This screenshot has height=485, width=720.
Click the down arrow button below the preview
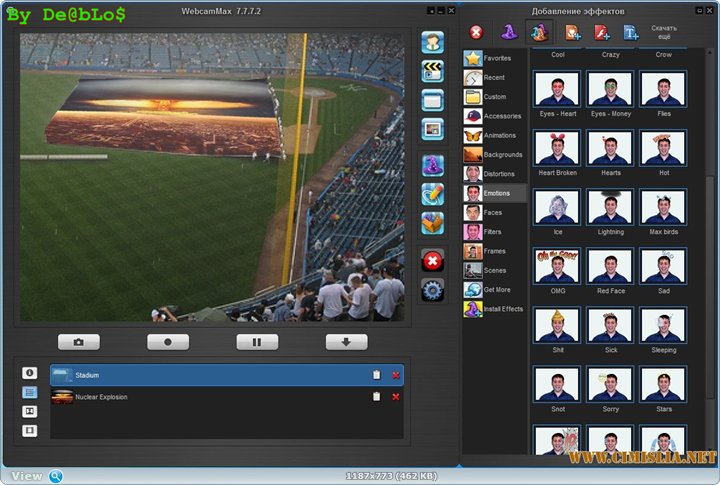click(x=346, y=342)
